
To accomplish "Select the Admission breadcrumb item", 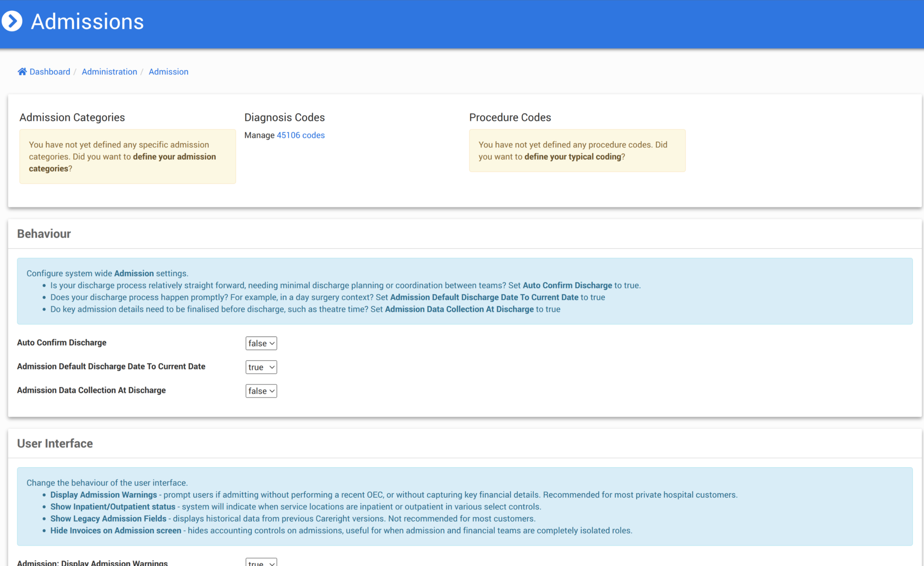I will tap(168, 72).
